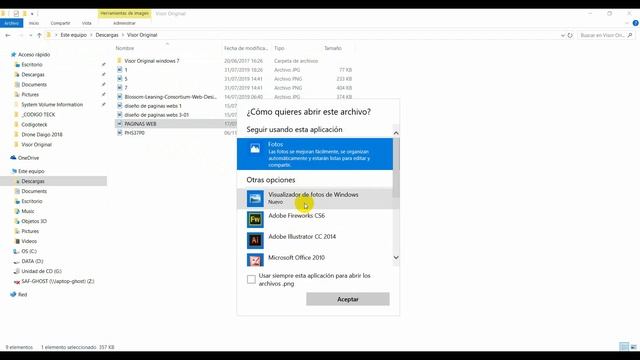
Task: Check 'Usar siempre esta aplicación' checkbox
Action: point(251,279)
